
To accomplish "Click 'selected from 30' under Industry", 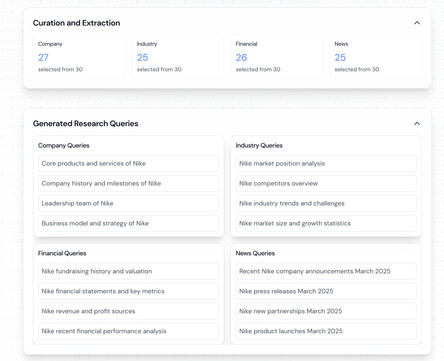I will [159, 69].
